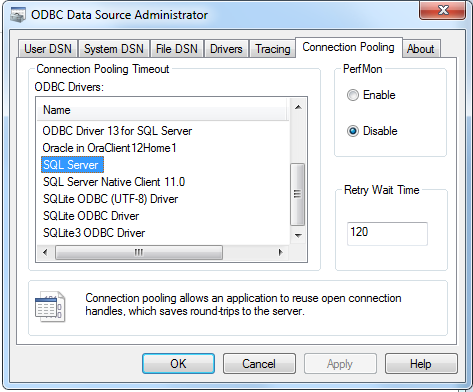This screenshot has height=392, width=473.
Task: Click the driver list scroll down arrow
Action: 298,236
